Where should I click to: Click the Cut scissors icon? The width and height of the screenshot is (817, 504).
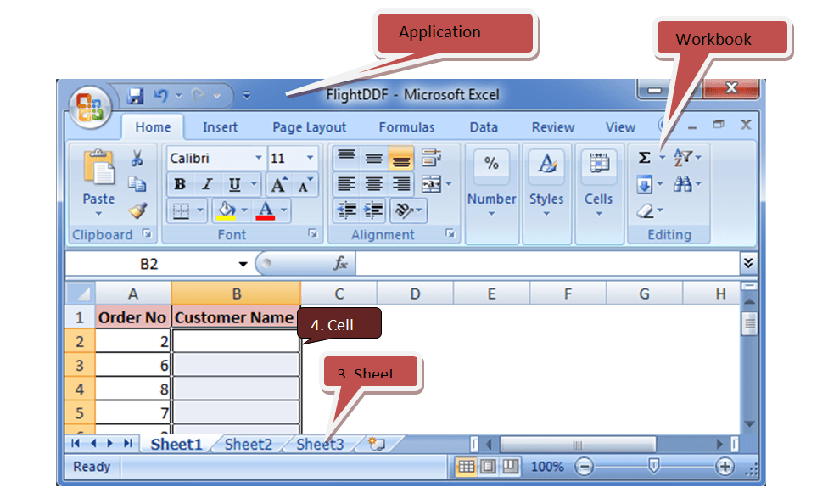[137, 159]
